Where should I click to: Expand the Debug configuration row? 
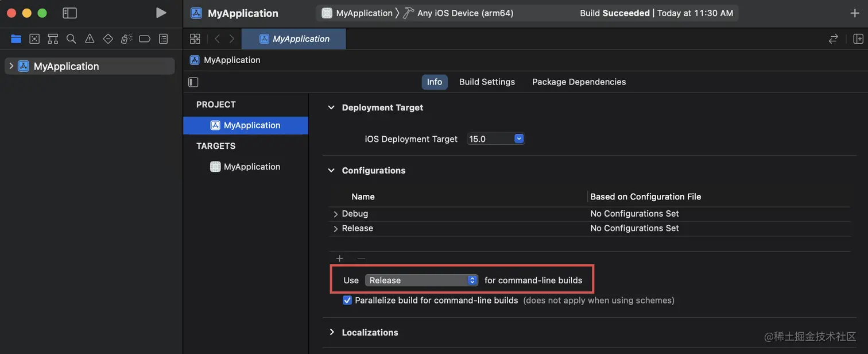tap(336, 214)
